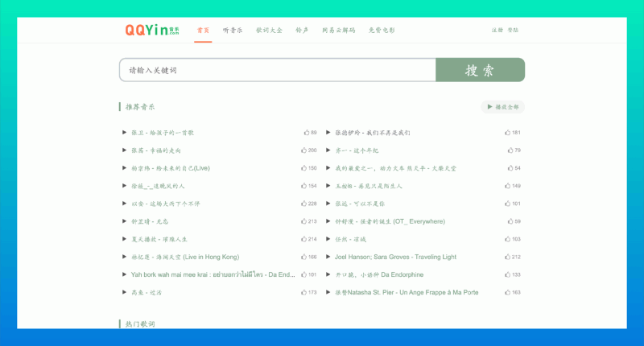Click the 登录 link
644x346 pixels.
point(513,30)
